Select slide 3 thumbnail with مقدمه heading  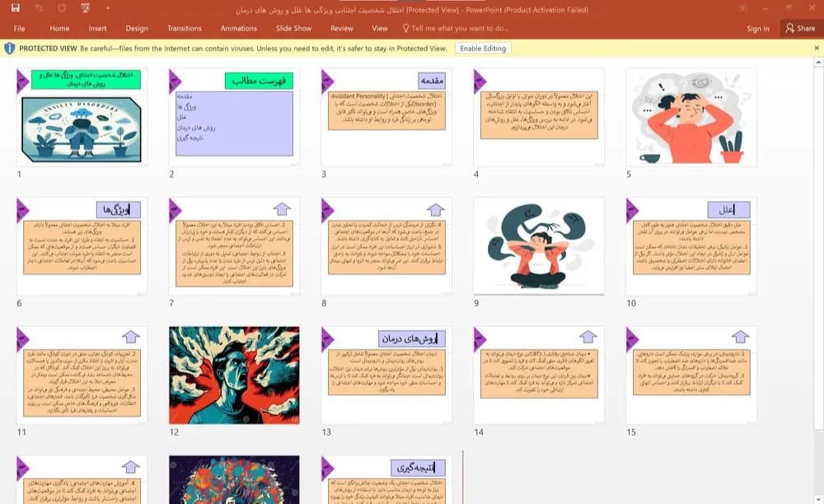coord(386,117)
